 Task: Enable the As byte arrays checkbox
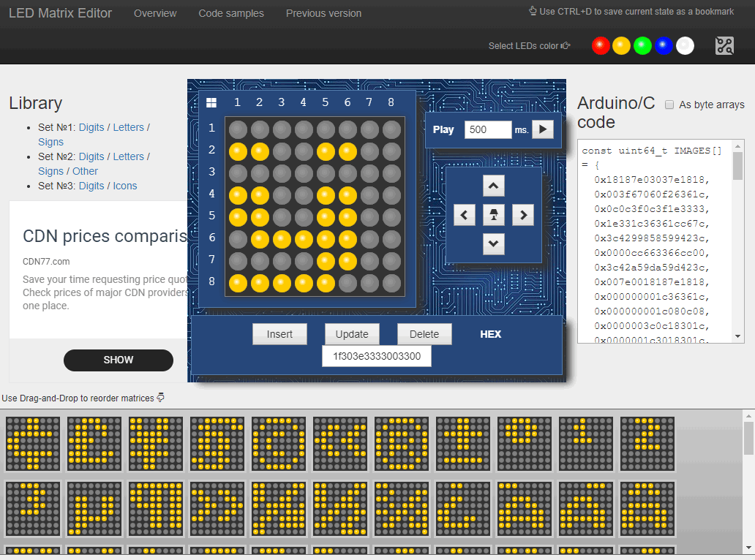(669, 105)
